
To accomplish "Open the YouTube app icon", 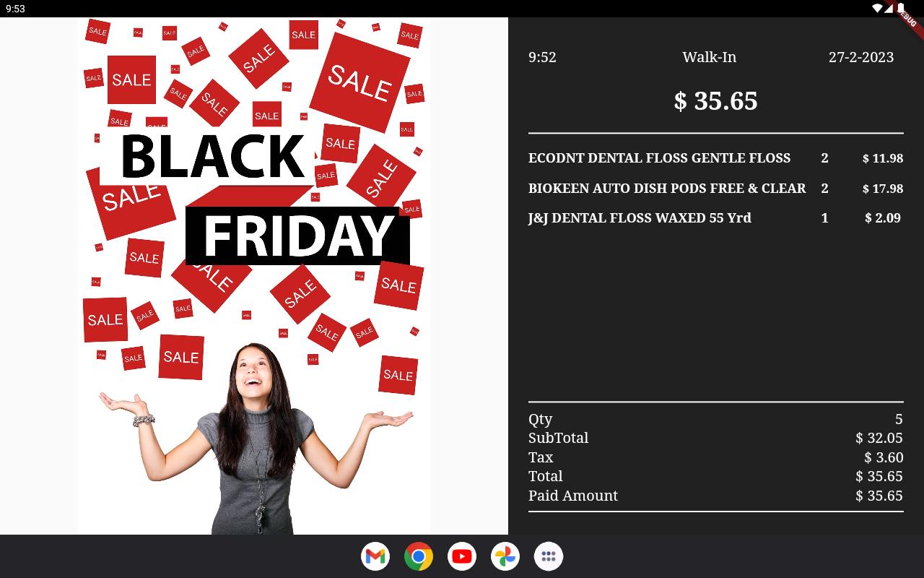I will 462,556.
